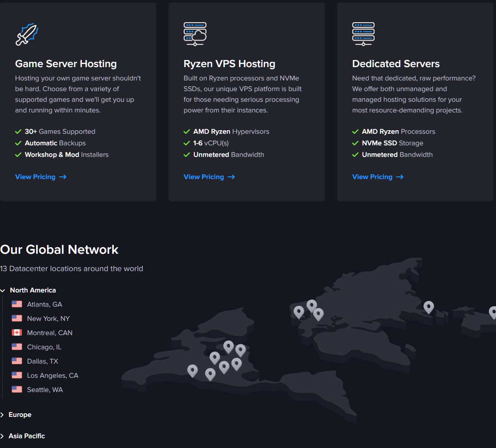Select New York, NY in location list
This screenshot has height=448, width=496.
click(x=48, y=319)
